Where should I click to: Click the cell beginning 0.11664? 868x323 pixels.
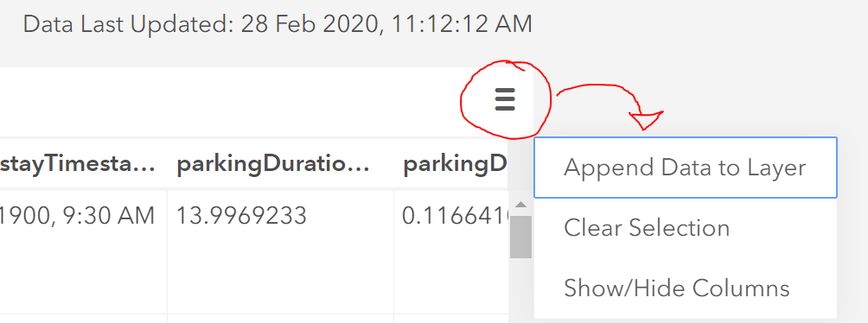[x=451, y=252]
